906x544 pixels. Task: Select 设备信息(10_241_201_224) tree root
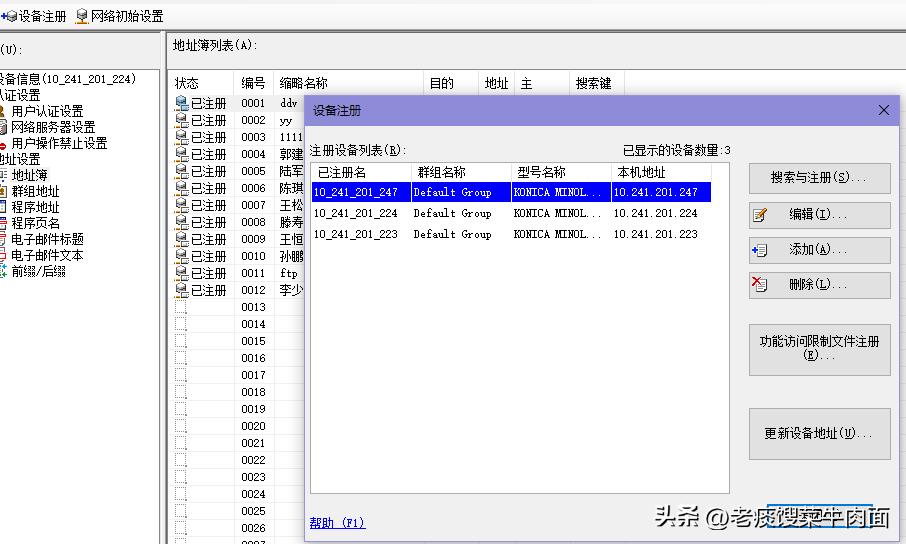(68, 79)
